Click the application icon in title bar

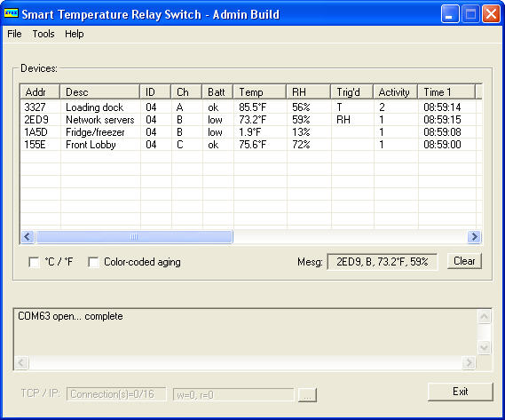(11, 13)
